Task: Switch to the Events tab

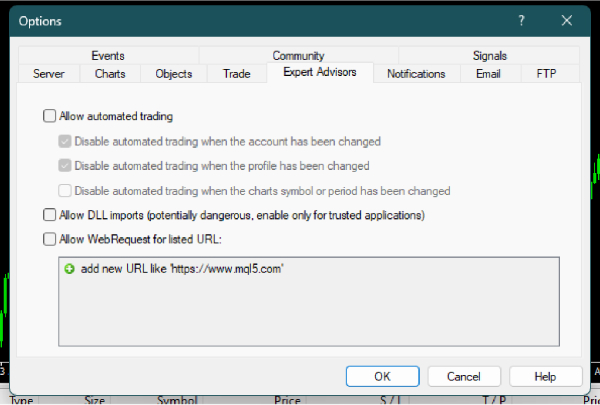Action: [108, 56]
